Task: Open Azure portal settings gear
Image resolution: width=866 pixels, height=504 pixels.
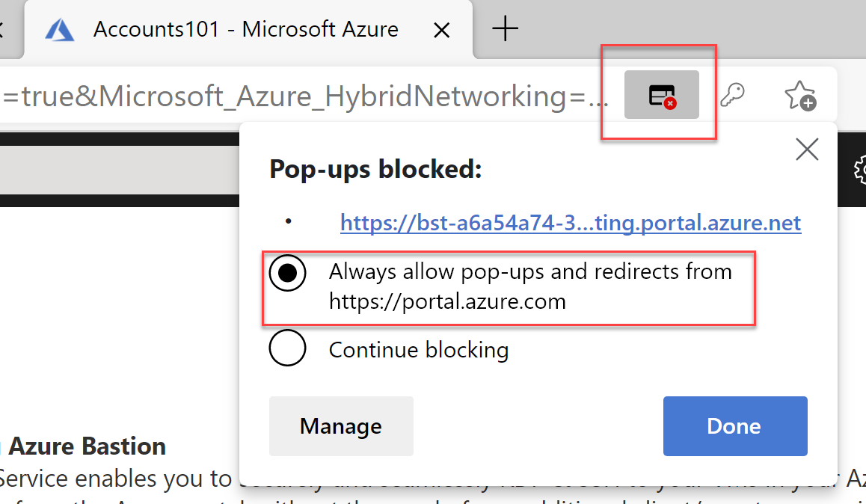Action: click(x=859, y=170)
